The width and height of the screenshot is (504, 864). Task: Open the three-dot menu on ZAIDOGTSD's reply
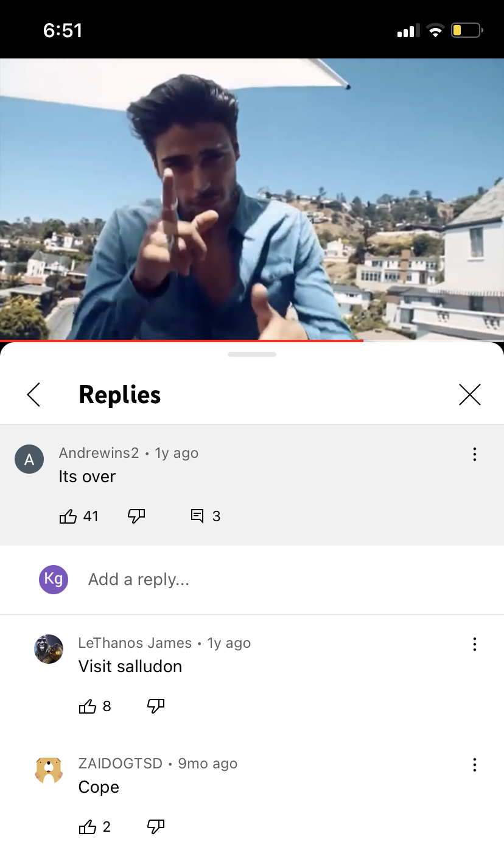pyautogui.click(x=474, y=765)
